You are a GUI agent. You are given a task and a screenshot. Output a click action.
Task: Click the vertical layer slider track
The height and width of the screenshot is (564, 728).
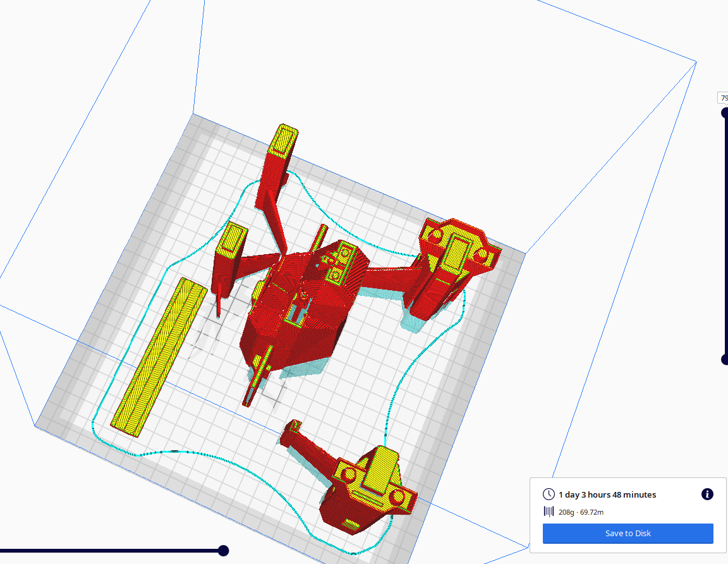[x=725, y=234]
